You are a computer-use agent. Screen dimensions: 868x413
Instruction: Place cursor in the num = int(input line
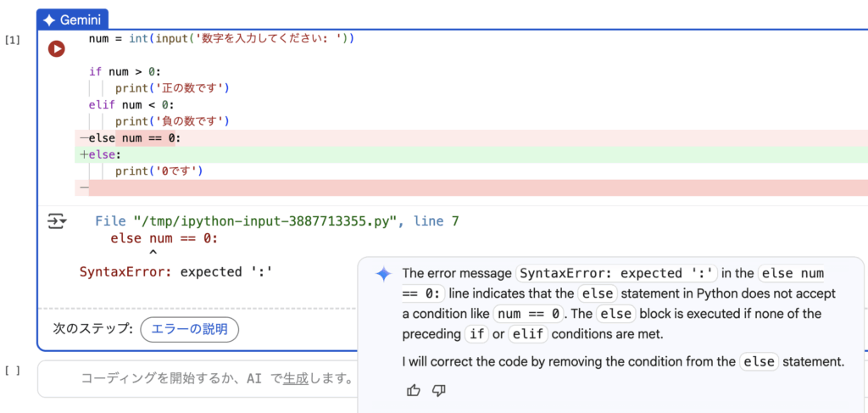tap(220, 39)
